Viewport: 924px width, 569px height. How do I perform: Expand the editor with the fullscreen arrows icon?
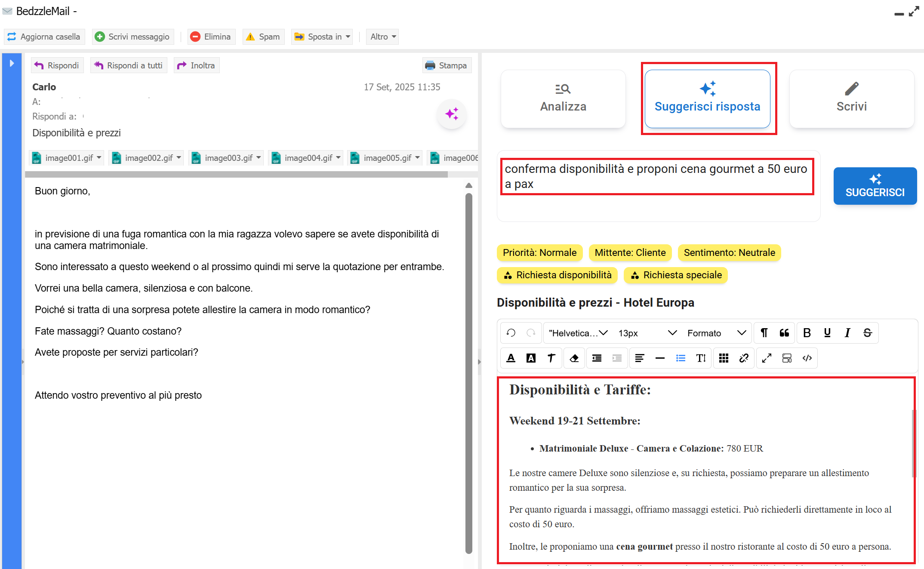(x=767, y=358)
